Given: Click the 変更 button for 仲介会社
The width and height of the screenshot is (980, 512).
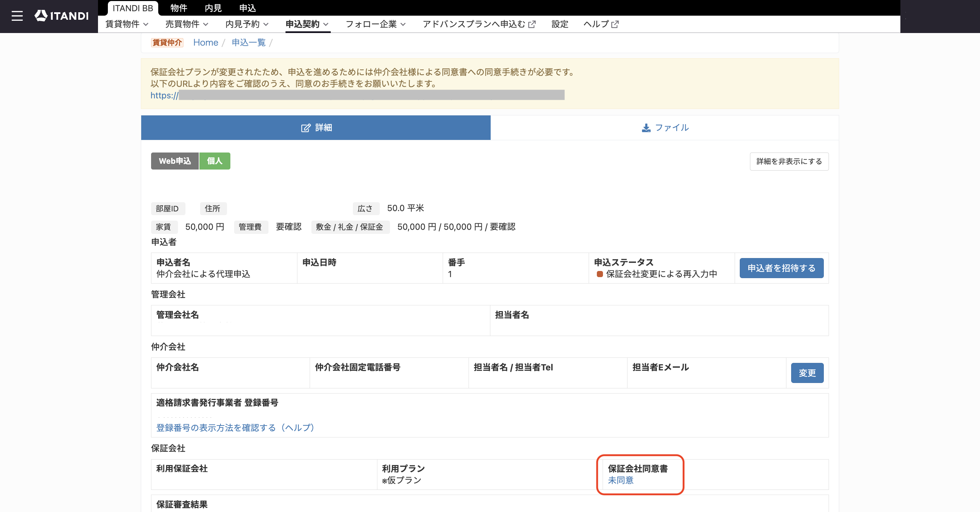Looking at the screenshot, I should pos(807,373).
